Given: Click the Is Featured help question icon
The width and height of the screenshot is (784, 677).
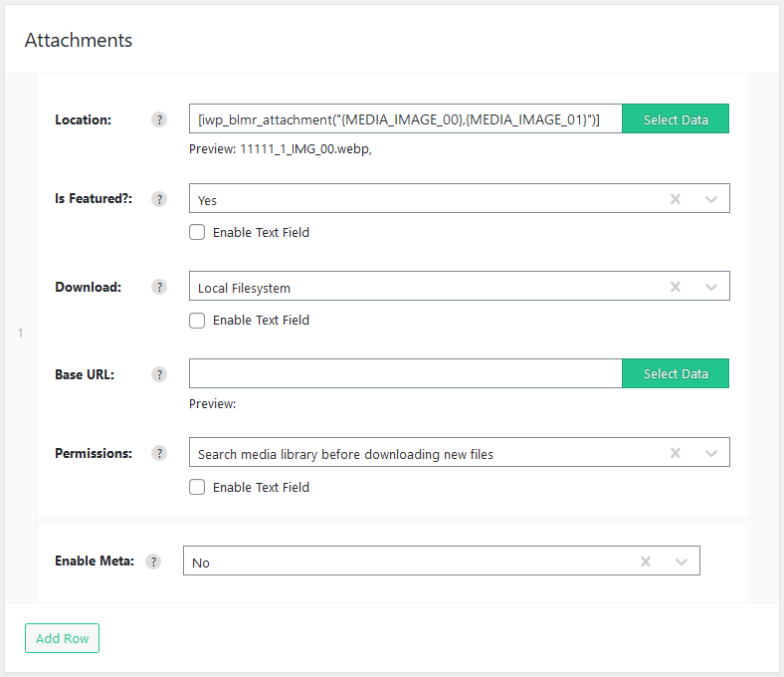Looking at the screenshot, I should point(159,199).
